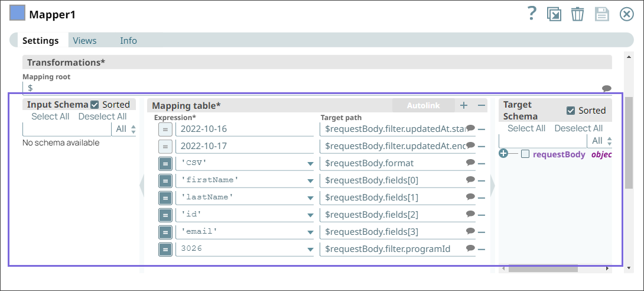Image resolution: width=644 pixels, height=291 pixels.
Task: Open the expression dropdown arrow for 'CSV'
Action: 311,164
